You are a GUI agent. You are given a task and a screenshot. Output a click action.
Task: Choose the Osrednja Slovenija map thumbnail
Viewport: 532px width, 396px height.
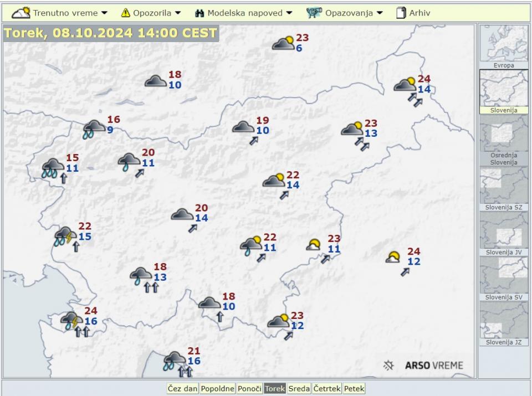pyautogui.click(x=503, y=139)
